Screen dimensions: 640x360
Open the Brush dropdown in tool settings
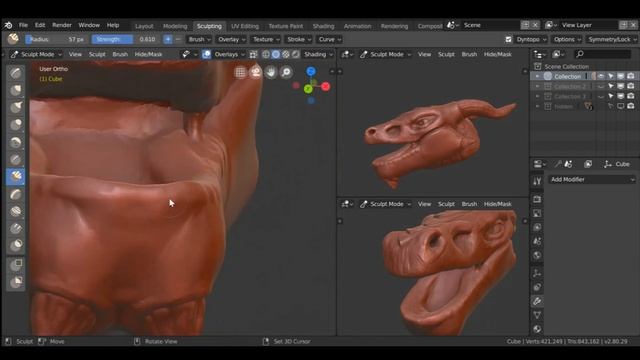[199, 40]
